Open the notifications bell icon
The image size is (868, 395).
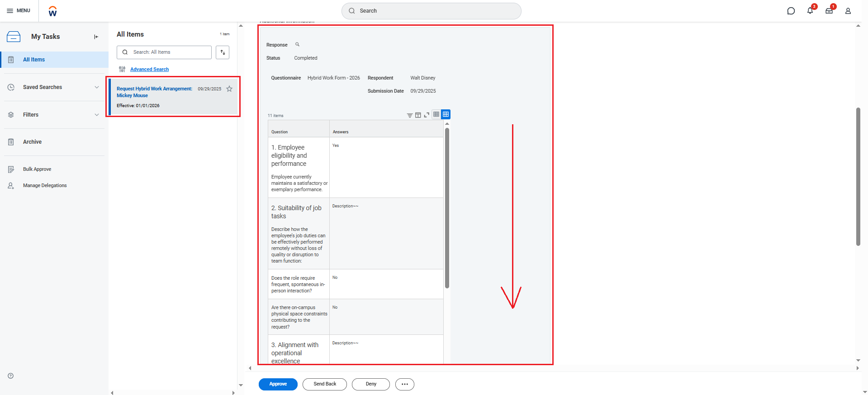coord(810,11)
